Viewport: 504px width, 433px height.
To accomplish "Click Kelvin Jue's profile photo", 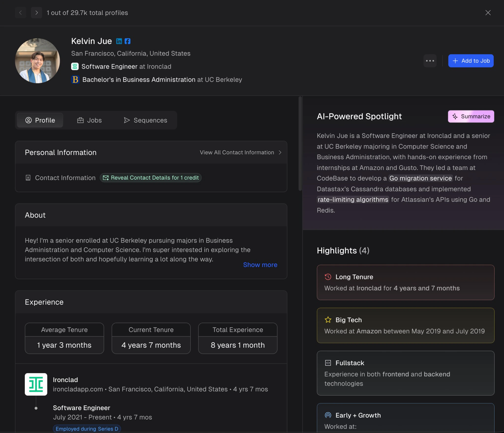I will [37, 61].
